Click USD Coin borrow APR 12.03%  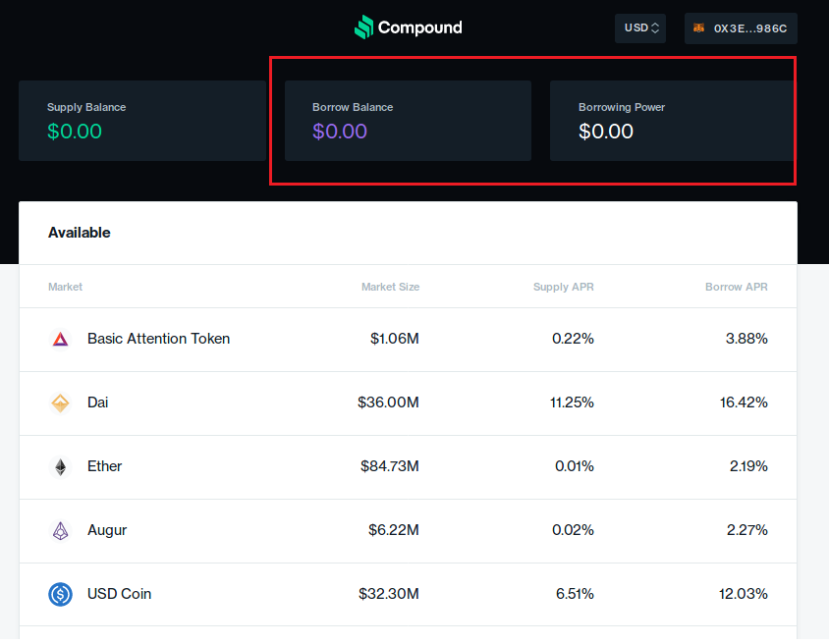point(743,594)
